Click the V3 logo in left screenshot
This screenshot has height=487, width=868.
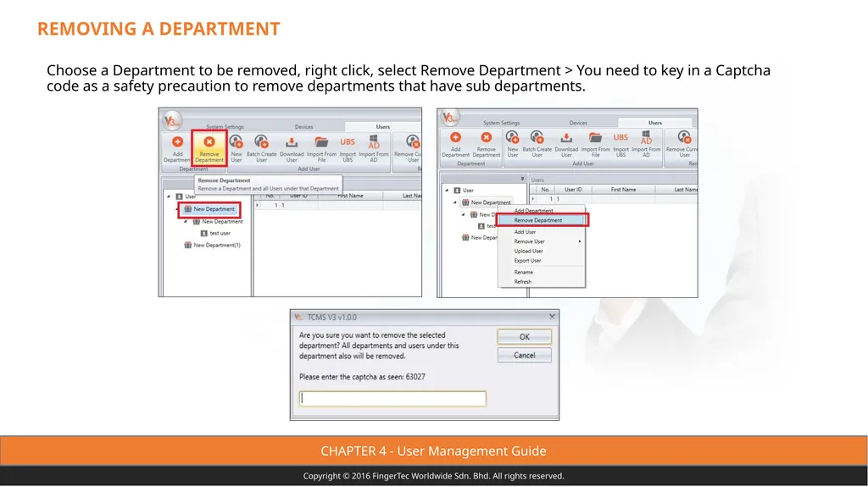171,120
